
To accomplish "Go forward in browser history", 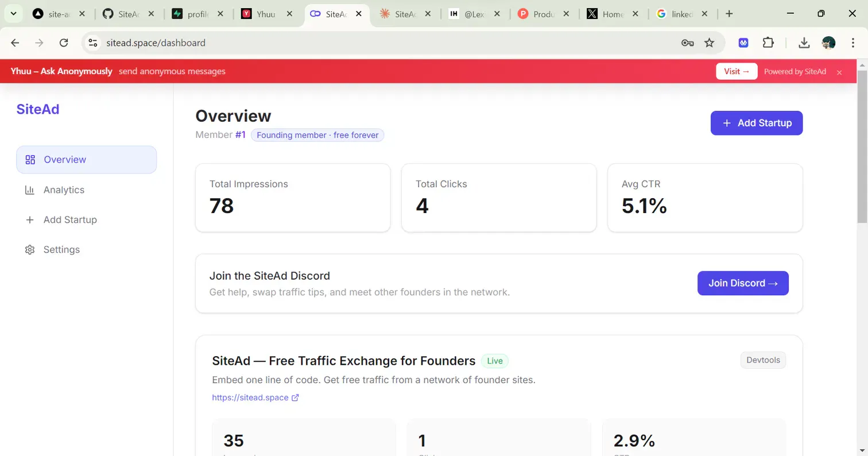I will coord(40,42).
